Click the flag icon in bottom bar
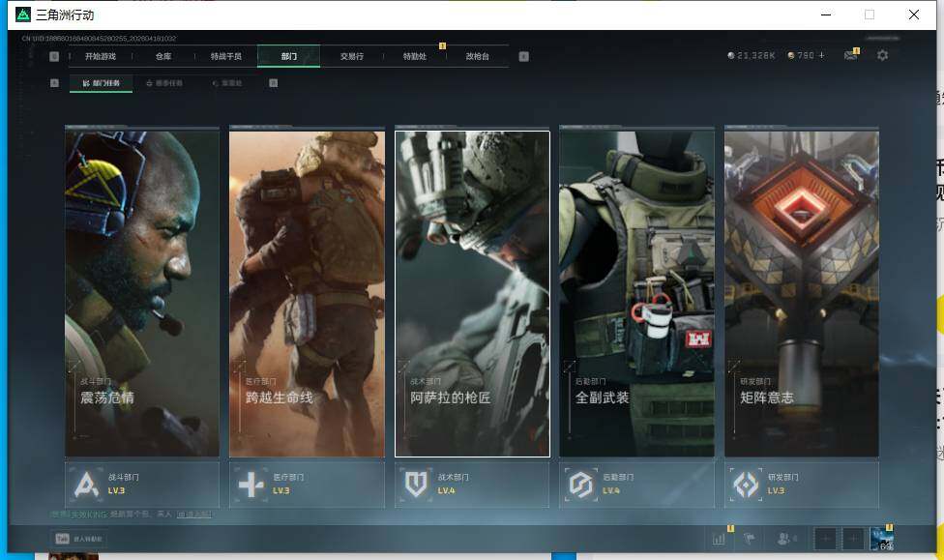The height and width of the screenshot is (560, 944). click(x=750, y=539)
